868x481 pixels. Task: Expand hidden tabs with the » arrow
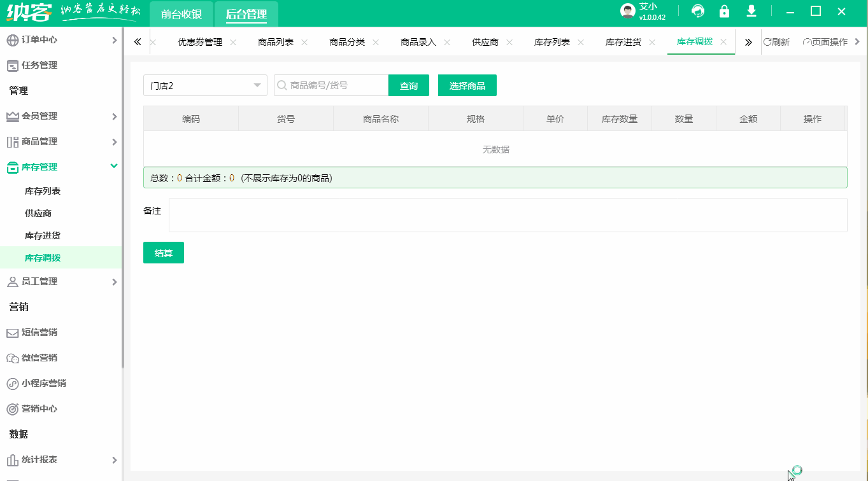(748, 41)
